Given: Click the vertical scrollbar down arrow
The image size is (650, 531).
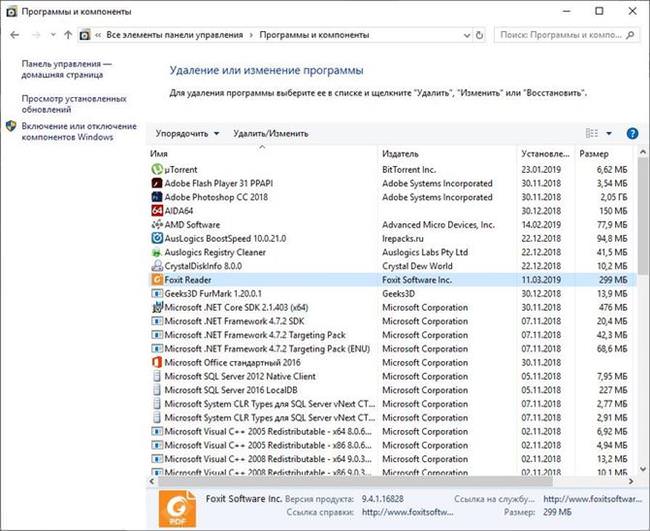Looking at the screenshot, I should 643,469.
